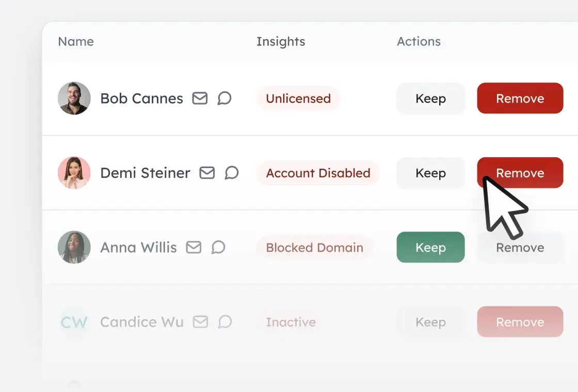Click the email icon next to Bob Cannes
This screenshot has height=392, width=578.
pyautogui.click(x=200, y=98)
